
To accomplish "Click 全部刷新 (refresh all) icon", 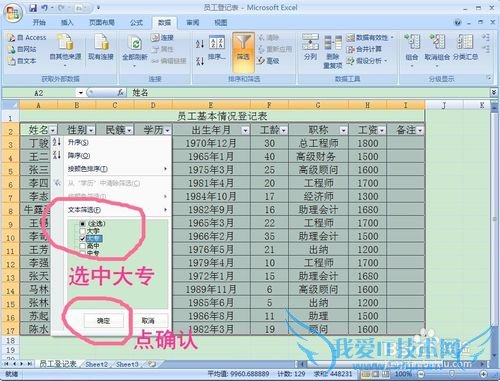I will coord(135,49).
